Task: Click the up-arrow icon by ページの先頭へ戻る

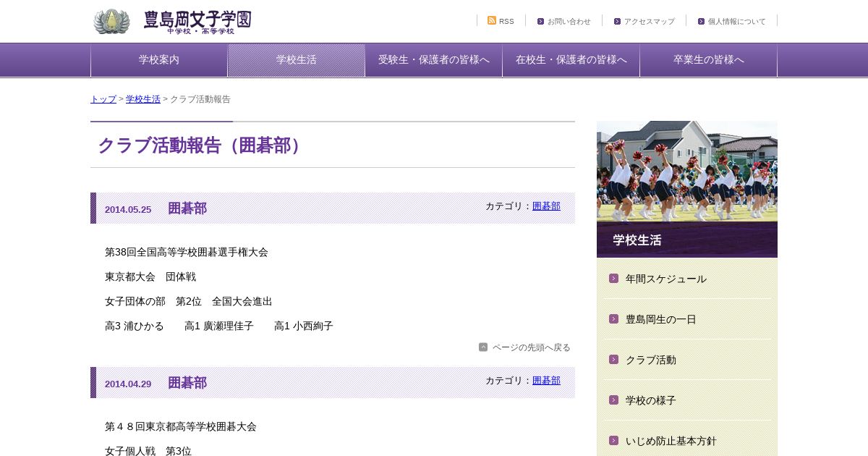Action: [483, 347]
